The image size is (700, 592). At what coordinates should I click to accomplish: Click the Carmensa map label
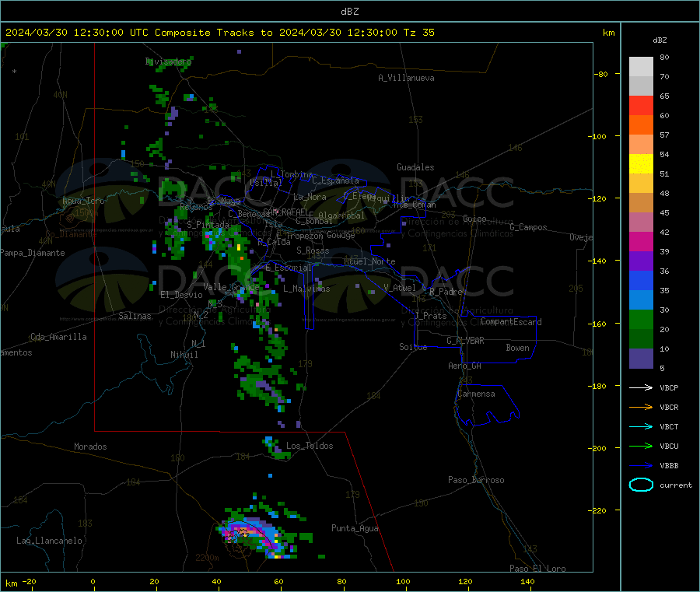click(x=476, y=394)
